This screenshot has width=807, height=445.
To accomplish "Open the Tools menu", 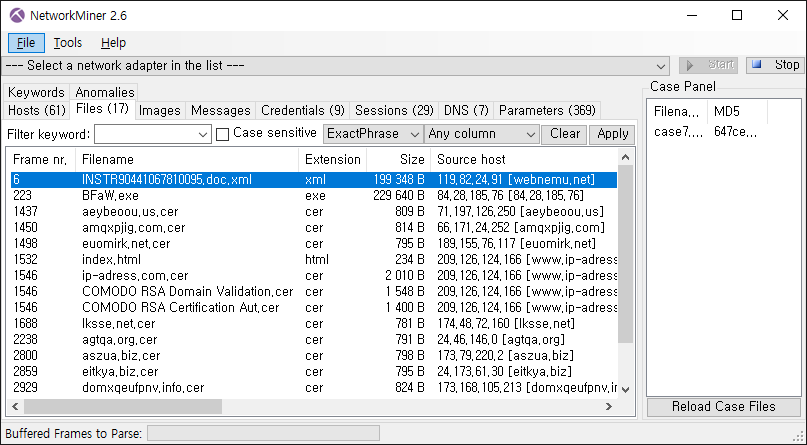I will point(67,43).
